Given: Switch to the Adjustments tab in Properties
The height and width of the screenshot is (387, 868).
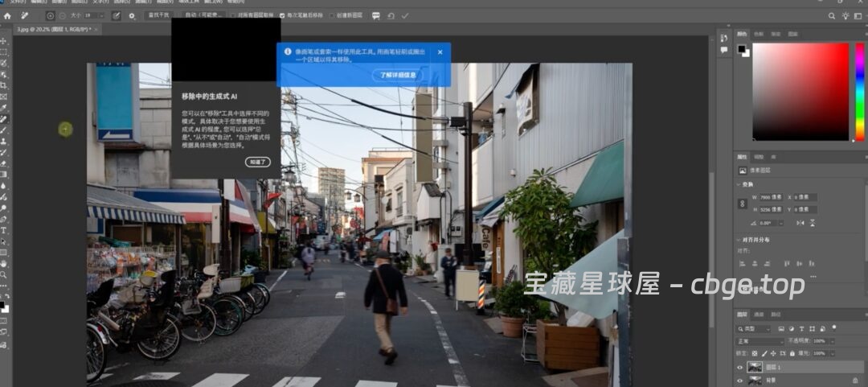Looking at the screenshot, I should pyautogui.click(x=759, y=157).
